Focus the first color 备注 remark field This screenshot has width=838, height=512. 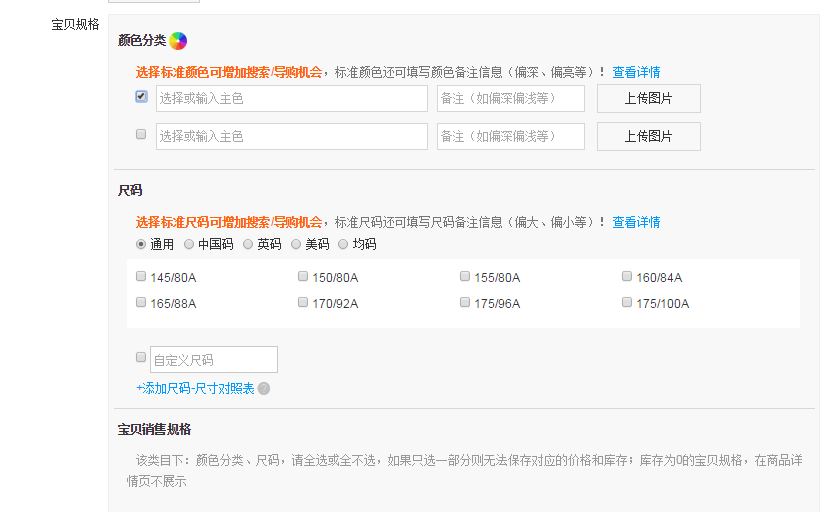tap(510, 98)
